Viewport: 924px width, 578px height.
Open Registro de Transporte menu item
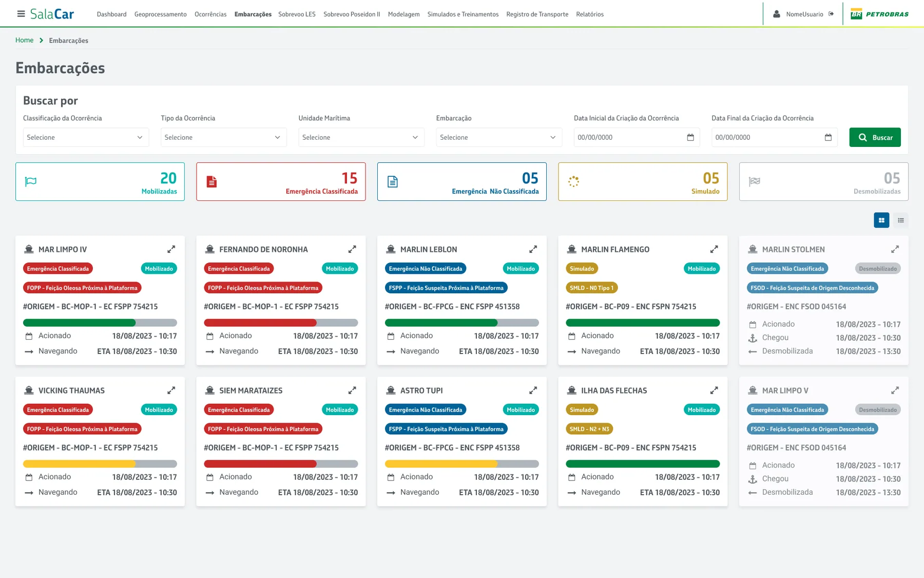click(537, 14)
